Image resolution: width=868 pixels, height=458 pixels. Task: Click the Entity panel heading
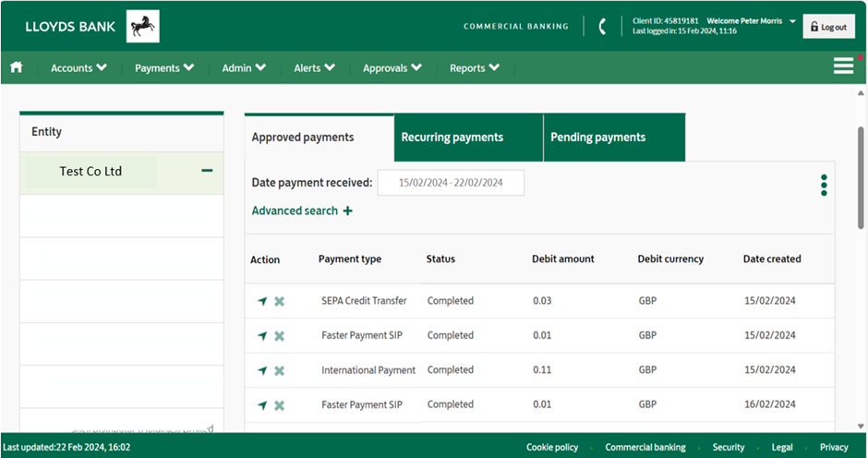point(46,132)
